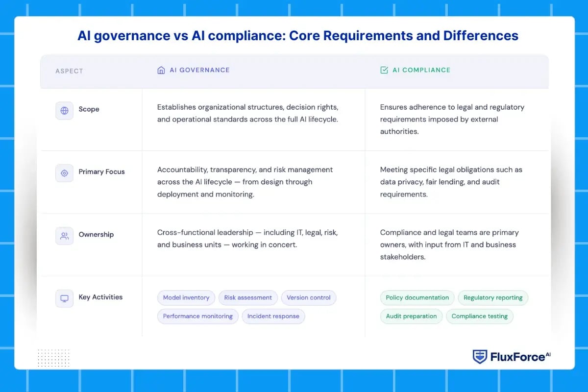Expand the Key Activities row
The image size is (588, 392).
(100, 297)
